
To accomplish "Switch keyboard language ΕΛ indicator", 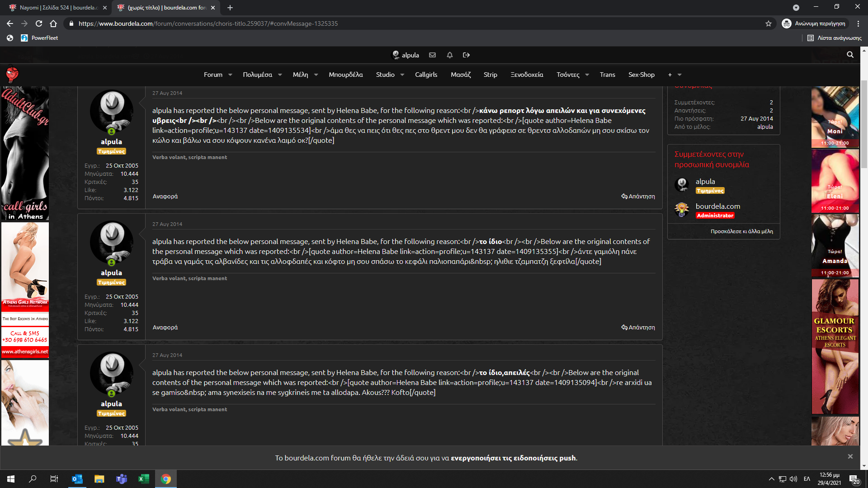I will coord(807,479).
